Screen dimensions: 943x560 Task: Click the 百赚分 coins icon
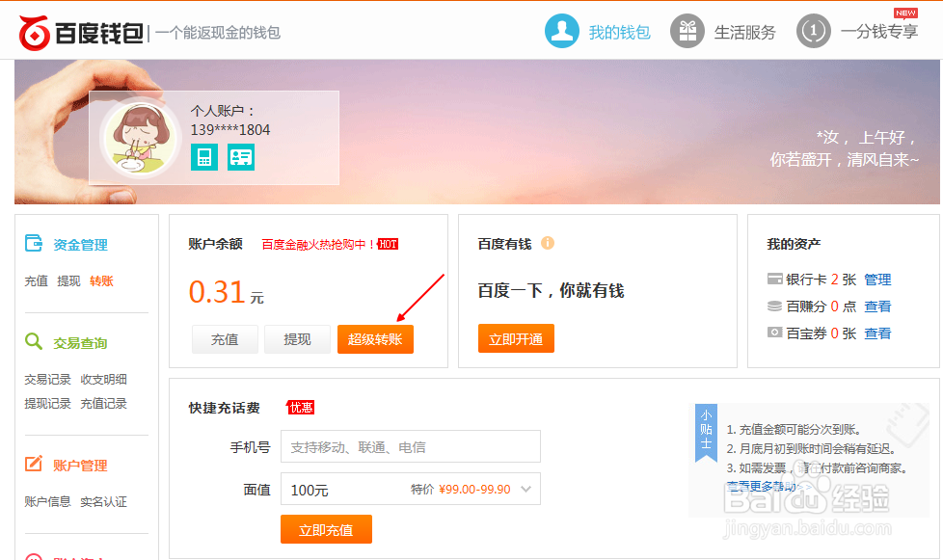774,306
